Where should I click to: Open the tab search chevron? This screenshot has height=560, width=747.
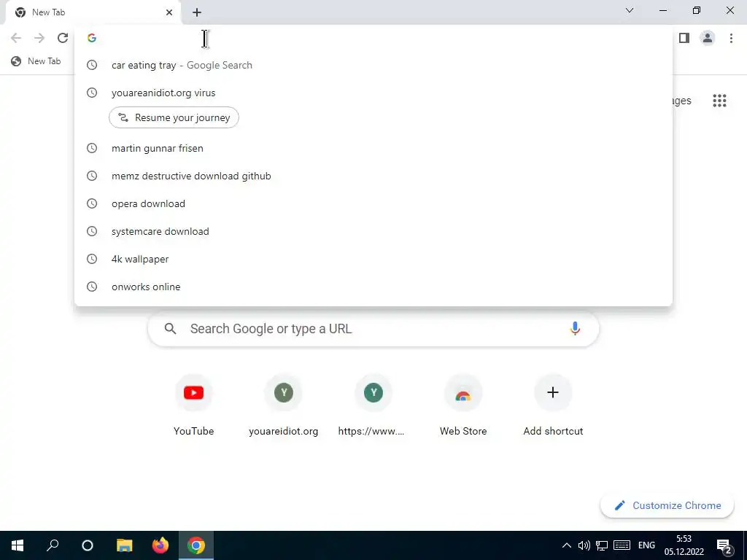click(x=630, y=10)
